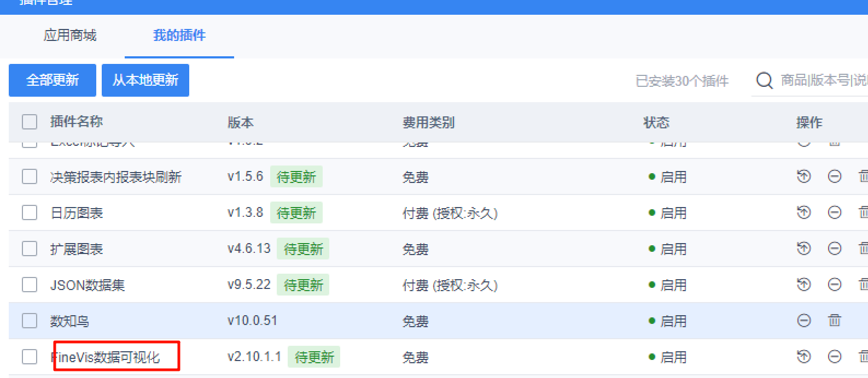The height and width of the screenshot is (378, 868).
Task: Click 付费 (授权:永久) in 日历图表 row
Action: tap(450, 213)
